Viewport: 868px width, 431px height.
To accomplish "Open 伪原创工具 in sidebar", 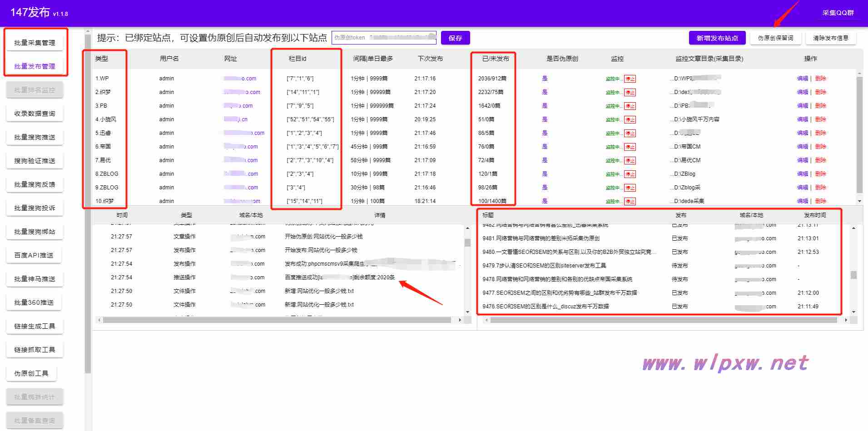I will tap(31, 373).
